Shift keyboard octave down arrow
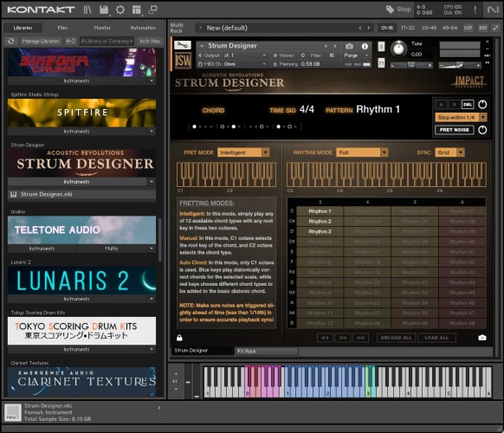 tap(176, 389)
